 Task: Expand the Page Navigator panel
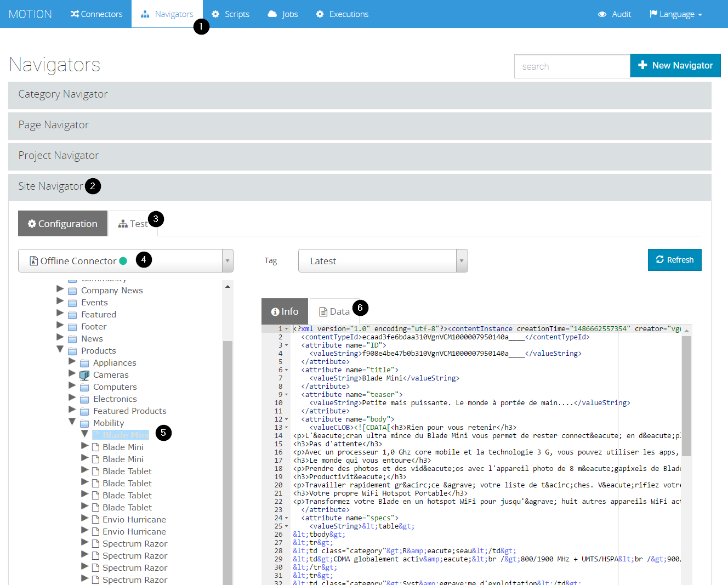[x=360, y=126]
